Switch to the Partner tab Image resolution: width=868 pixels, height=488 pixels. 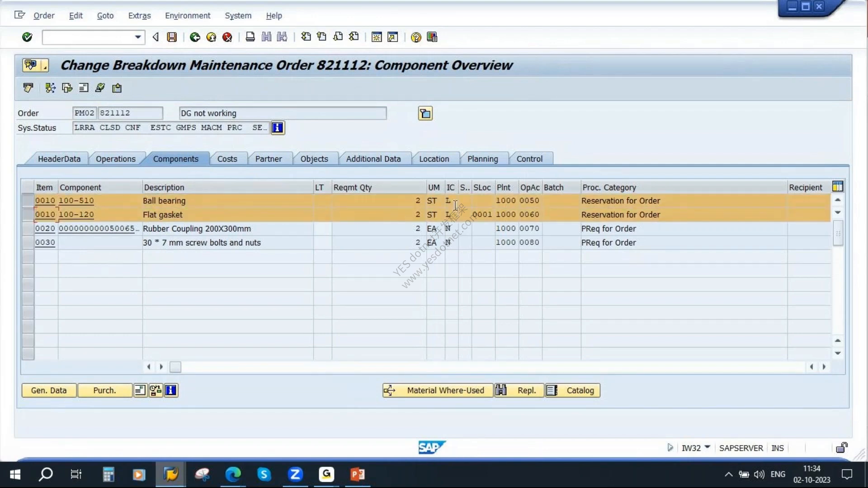269,159
